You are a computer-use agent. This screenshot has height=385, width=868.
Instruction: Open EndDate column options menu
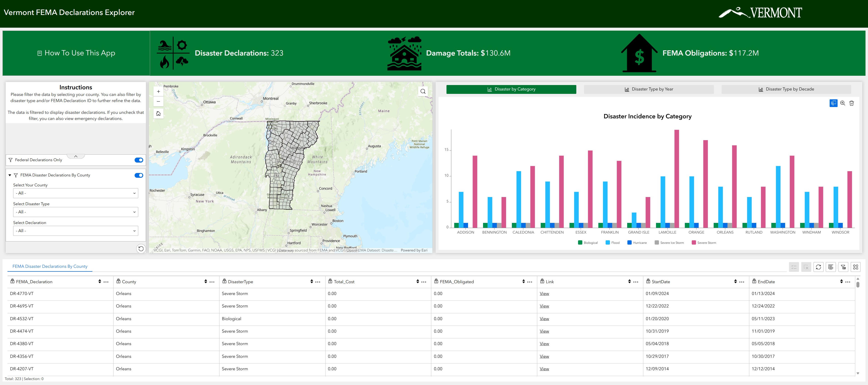[x=848, y=282]
